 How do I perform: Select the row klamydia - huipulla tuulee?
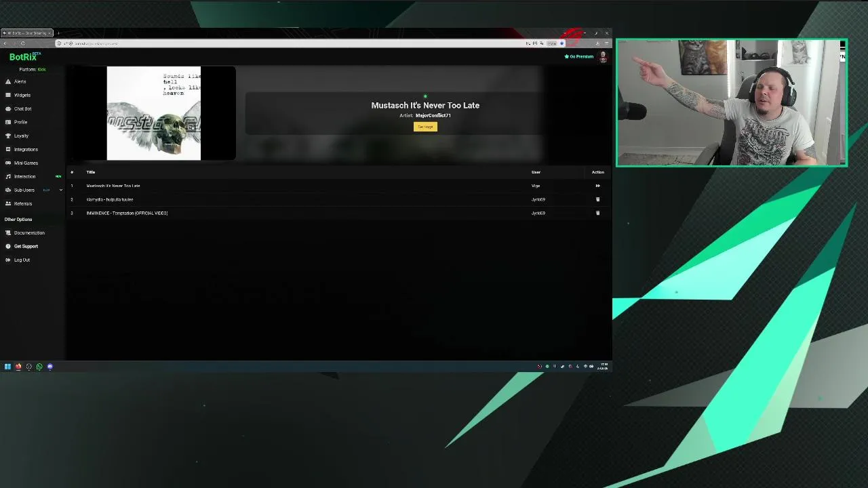tap(338, 199)
